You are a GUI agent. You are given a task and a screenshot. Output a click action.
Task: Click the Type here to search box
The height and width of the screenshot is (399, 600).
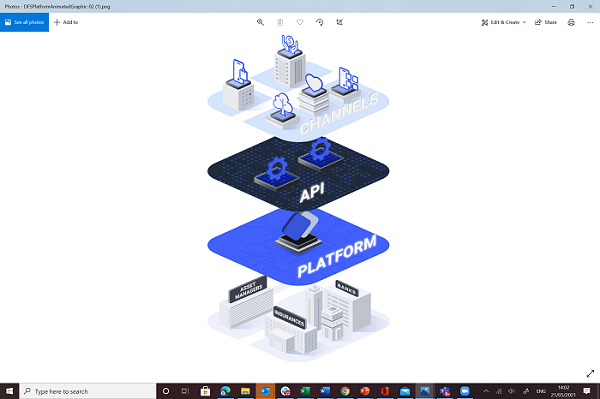[x=88, y=391]
